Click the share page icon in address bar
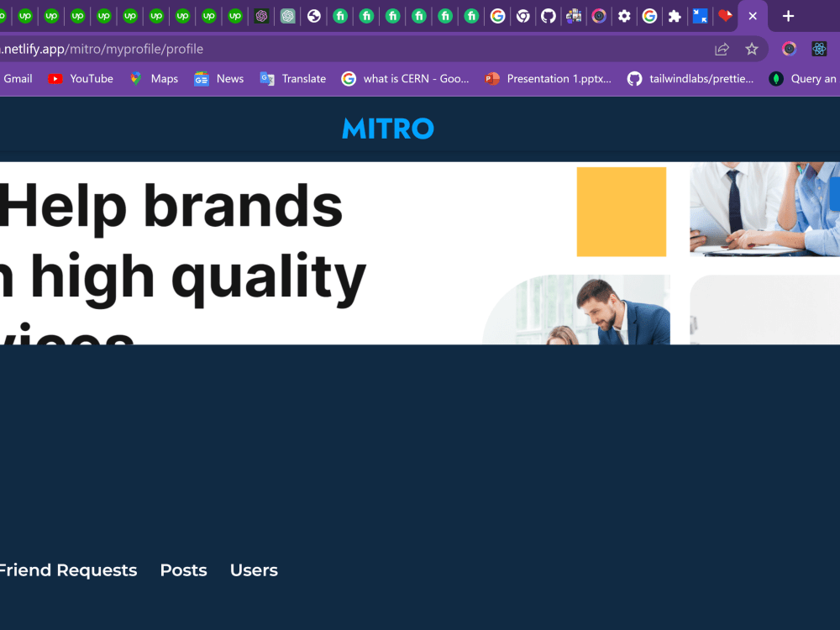The image size is (840, 630). tap(722, 49)
